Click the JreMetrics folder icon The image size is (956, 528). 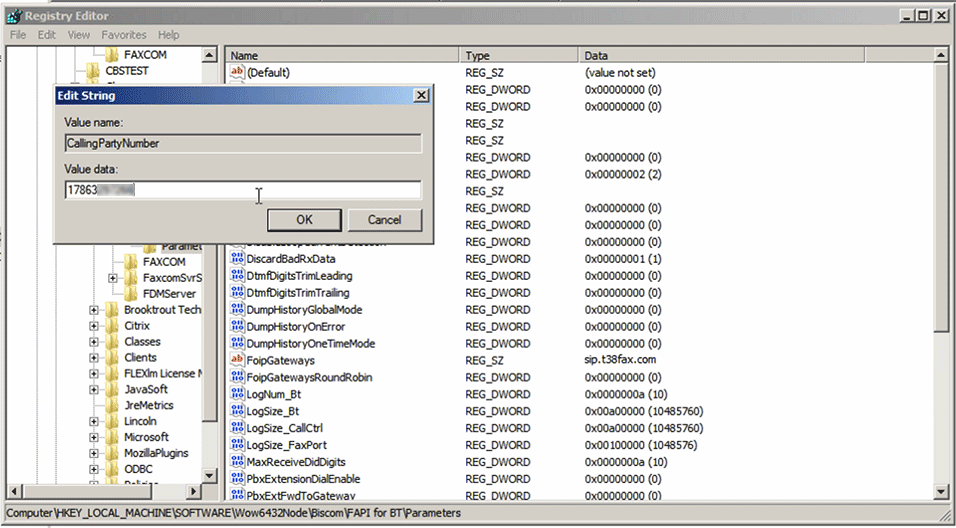tap(112, 405)
